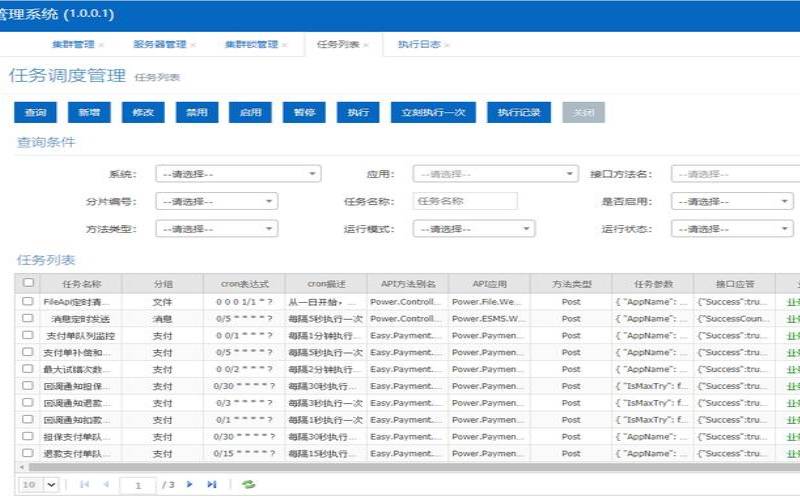The width and height of the screenshot is (800, 500).
Task: Expand the 是否启用 dropdown
Action: click(732, 202)
